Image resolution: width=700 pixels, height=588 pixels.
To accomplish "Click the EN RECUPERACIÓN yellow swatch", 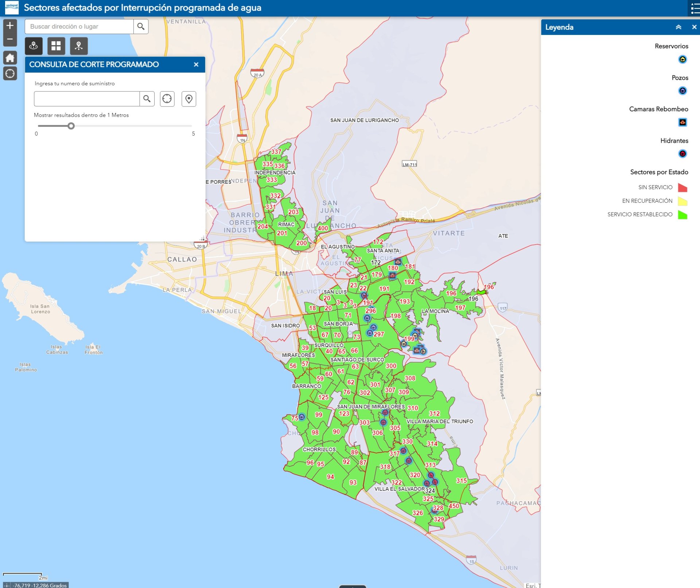I will click(682, 201).
